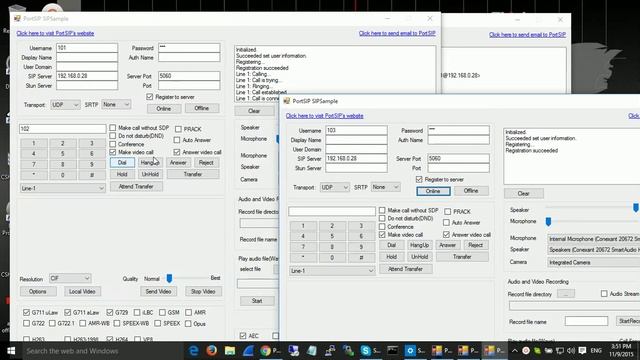Click Microphone volume slider in 103 window
The image size is (640, 360).
click(x=548, y=221)
